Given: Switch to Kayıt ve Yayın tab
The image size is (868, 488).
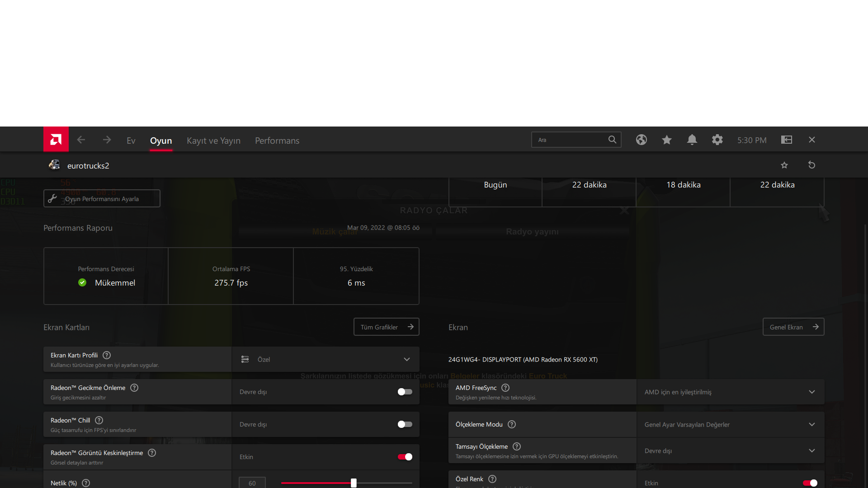Looking at the screenshot, I should (x=213, y=141).
